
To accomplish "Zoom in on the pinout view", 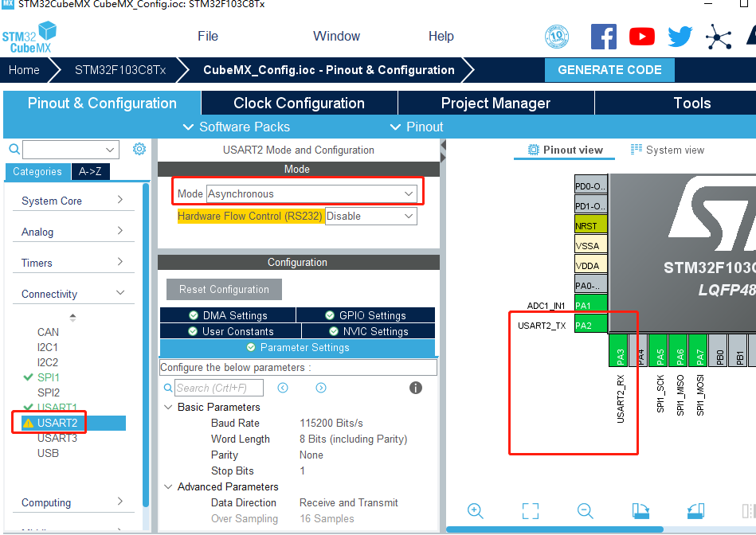I will coord(476,511).
